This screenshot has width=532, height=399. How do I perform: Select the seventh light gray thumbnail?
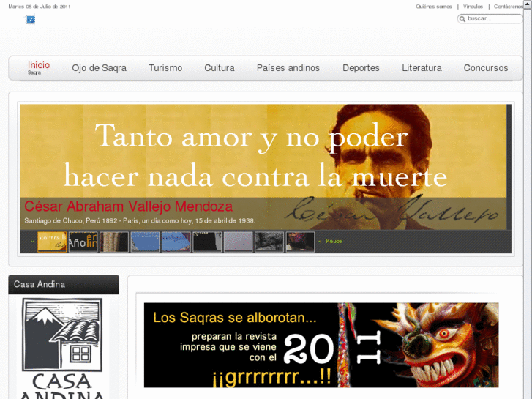238,242
